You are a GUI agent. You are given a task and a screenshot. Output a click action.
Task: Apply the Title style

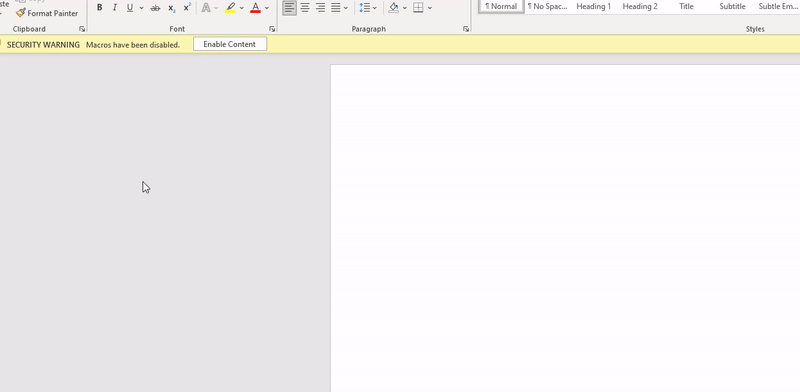click(x=686, y=6)
